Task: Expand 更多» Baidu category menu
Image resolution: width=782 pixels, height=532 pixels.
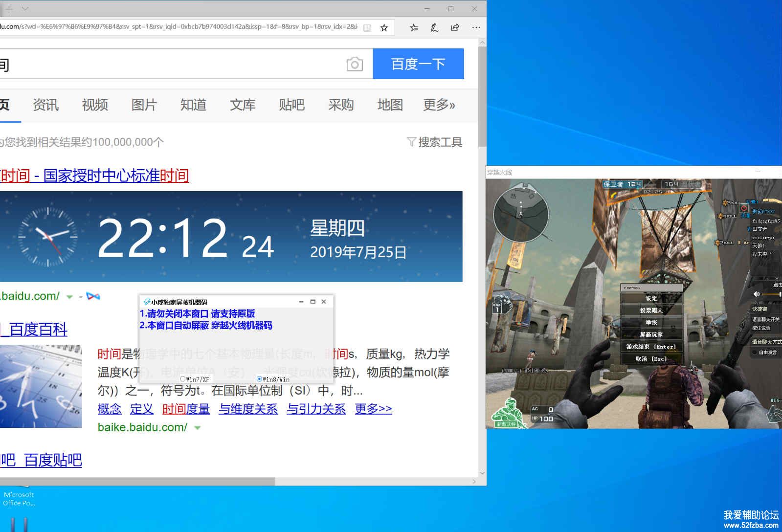Action: click(x=439, y=105)
